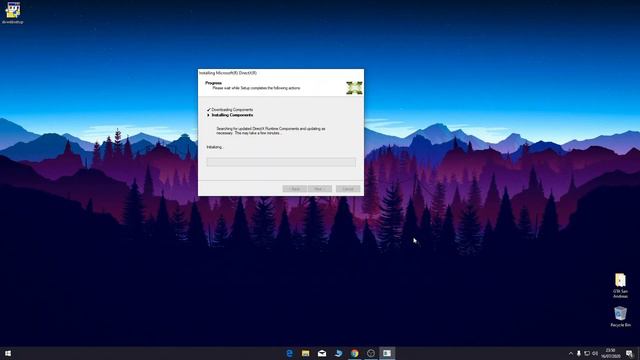Open the volume control tray icon
Viewport: 640px width, 360px height.
(x=595, y=353)
